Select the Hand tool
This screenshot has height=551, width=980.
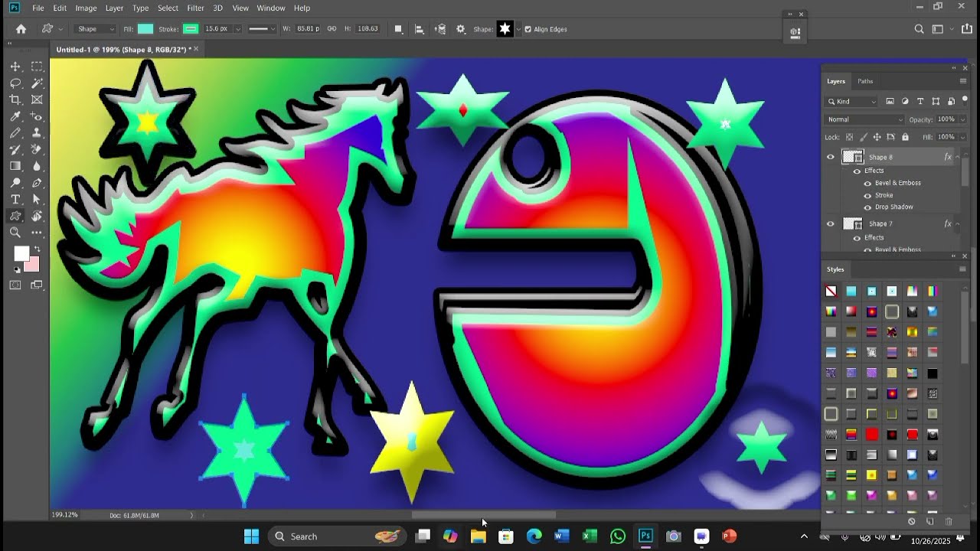pyautogui.click(x=37, y=216)
